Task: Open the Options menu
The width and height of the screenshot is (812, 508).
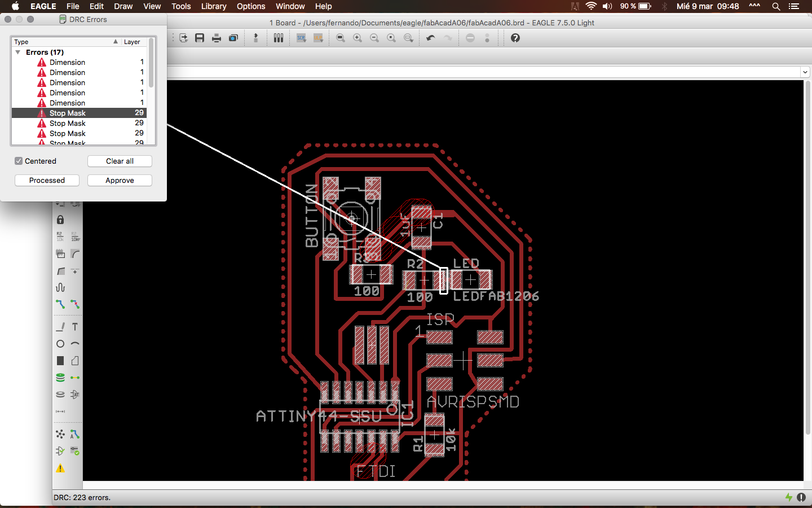Action: tap(251, 6)
